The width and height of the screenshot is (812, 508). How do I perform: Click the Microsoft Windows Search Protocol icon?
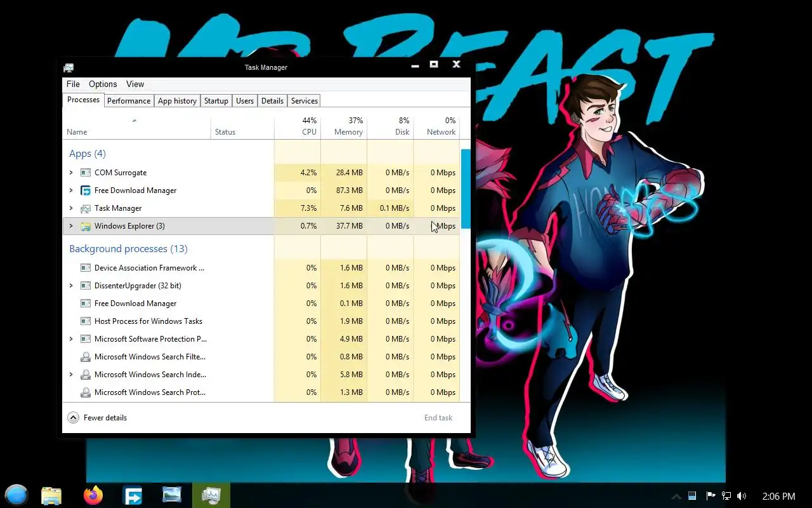86,392
